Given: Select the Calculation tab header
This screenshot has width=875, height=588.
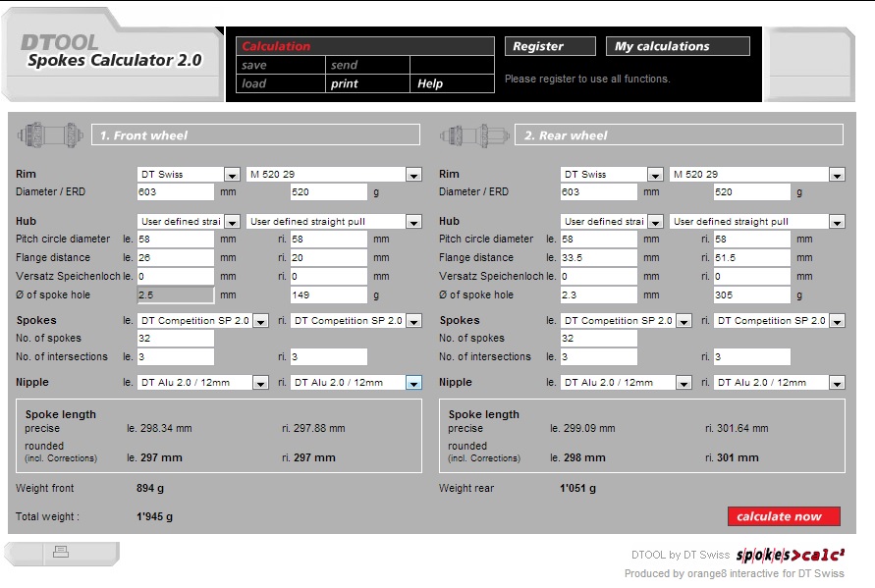Looking at the screenshot, I should click(276, 46).
